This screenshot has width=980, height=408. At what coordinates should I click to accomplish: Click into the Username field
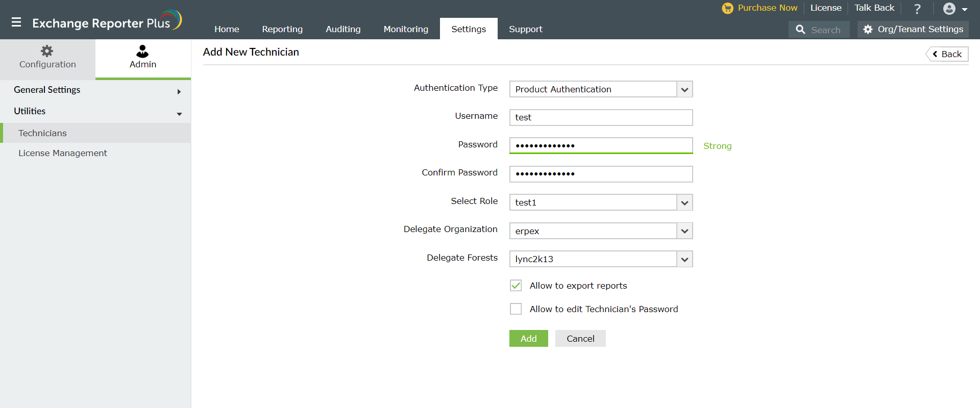(601, 117)
